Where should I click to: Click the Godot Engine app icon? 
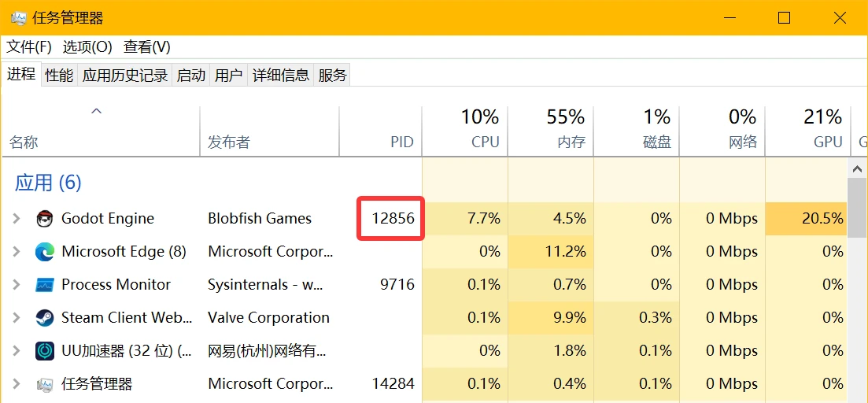(x=44, y=219)
